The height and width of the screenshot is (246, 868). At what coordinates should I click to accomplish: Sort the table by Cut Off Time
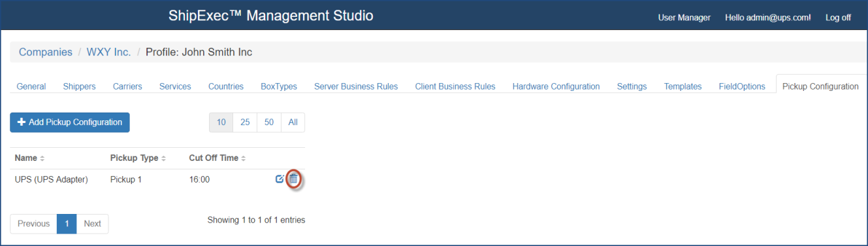tap(217, 158)
